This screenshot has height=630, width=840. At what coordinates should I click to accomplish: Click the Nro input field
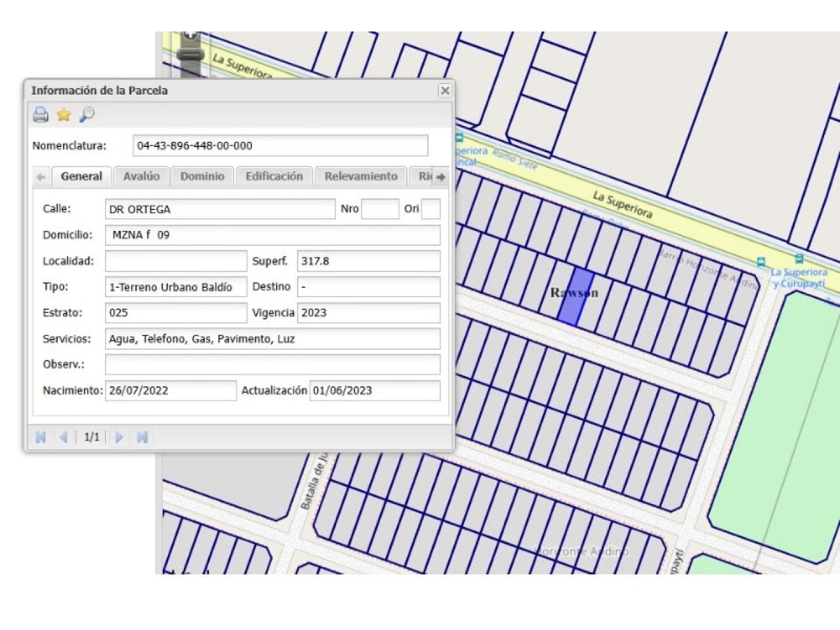pos(380,209)
